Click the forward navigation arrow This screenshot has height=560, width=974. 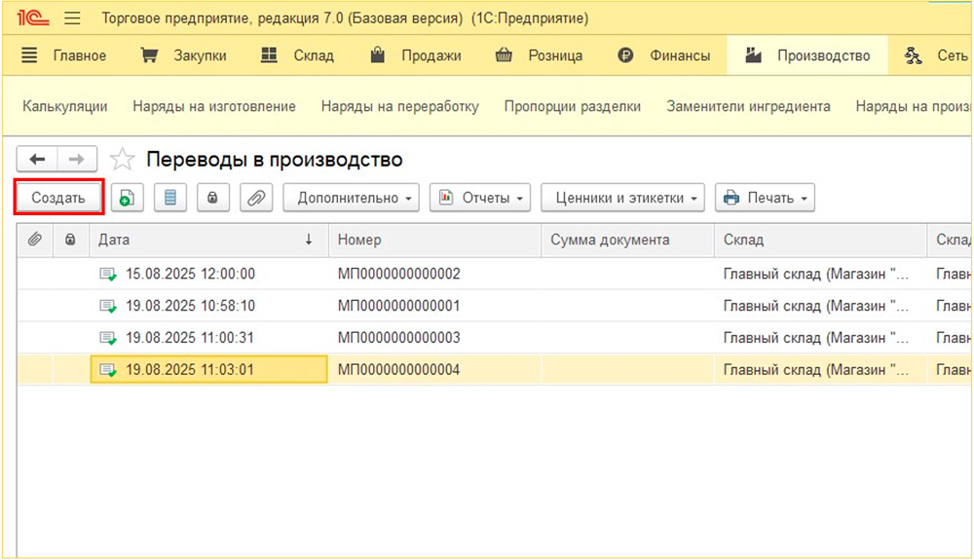(x=77, y=160)
